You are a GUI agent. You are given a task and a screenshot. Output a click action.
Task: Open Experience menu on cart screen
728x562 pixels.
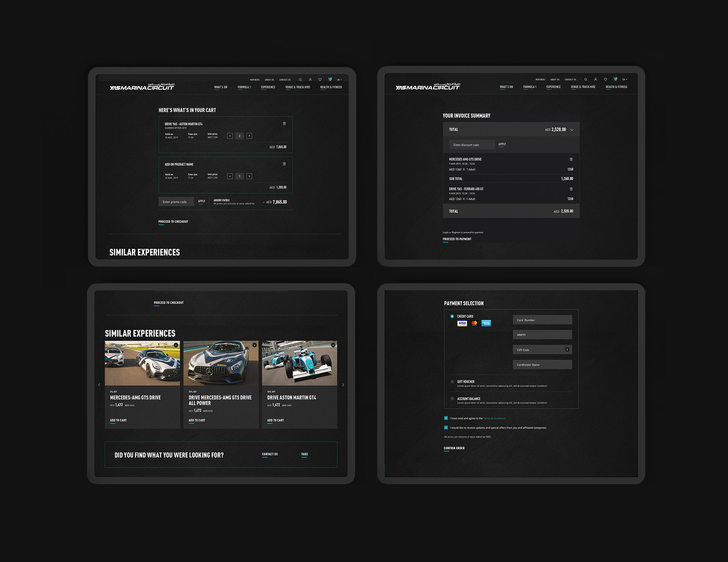tap(268, 87)
